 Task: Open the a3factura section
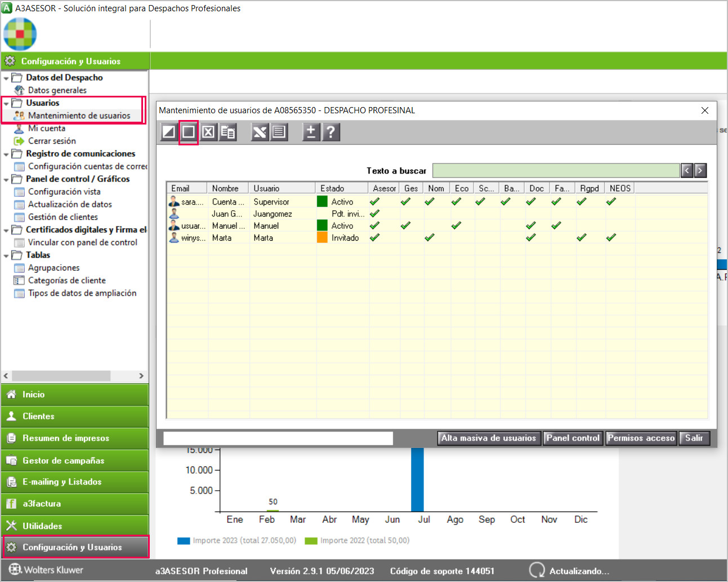tap(75, 504)
